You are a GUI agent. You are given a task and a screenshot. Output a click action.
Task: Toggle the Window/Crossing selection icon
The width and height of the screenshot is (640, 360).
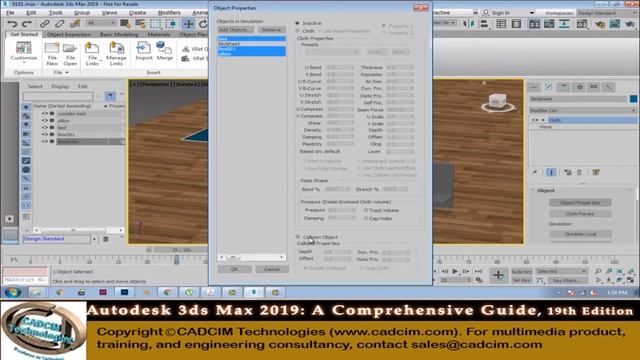pos(172,24)
